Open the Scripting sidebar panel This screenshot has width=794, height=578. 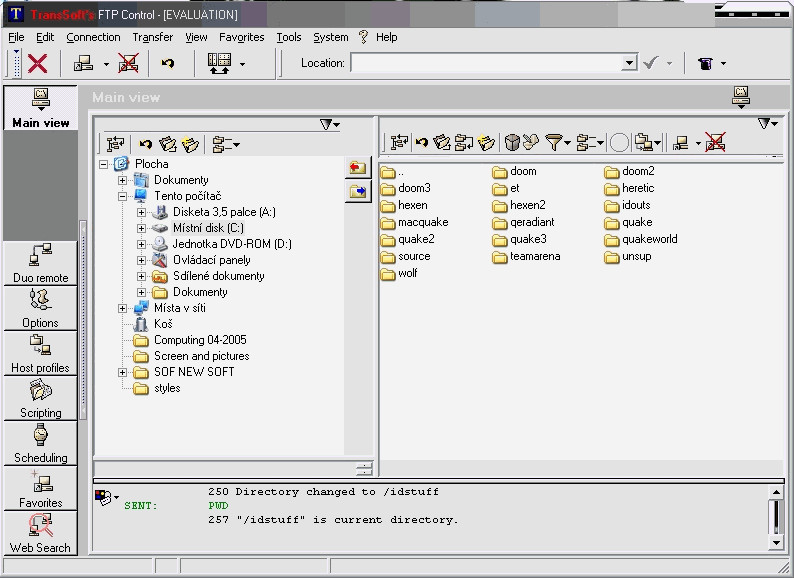pyautogui.click(x=41, y=399)
